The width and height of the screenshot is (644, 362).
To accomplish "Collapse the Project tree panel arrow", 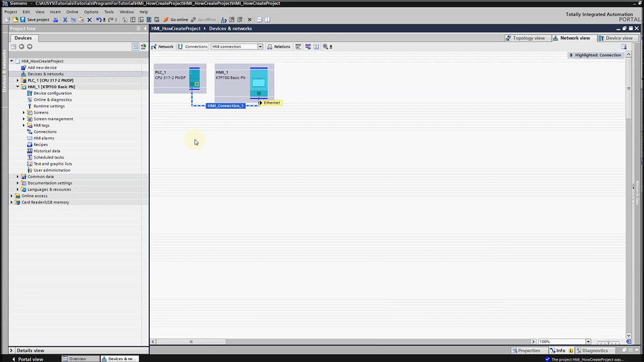I will (145, 28).
